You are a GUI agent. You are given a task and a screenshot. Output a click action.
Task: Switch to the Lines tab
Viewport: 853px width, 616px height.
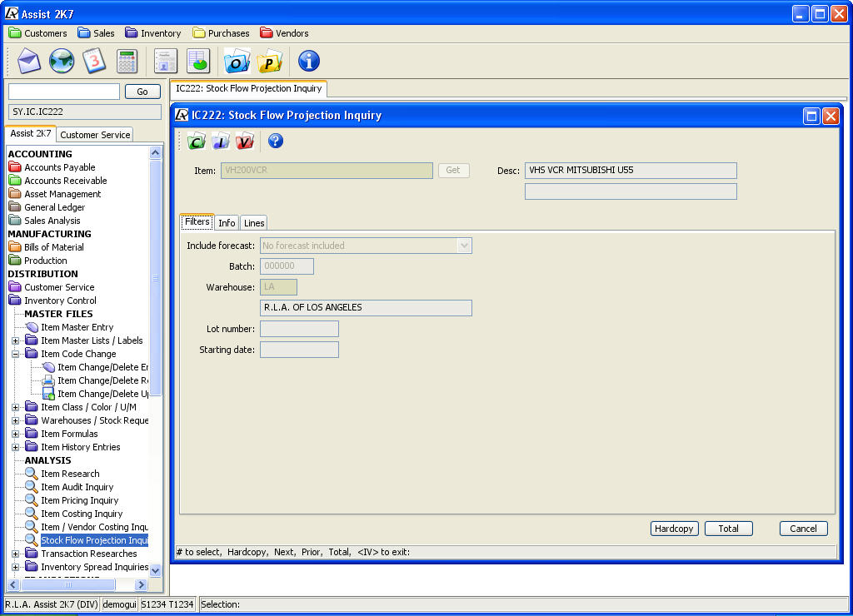click(254, 223)
